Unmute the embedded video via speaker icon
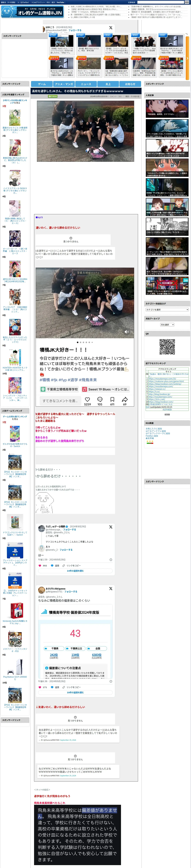The height and width of the screenshot is (868, 191). [x=127, y=332]
